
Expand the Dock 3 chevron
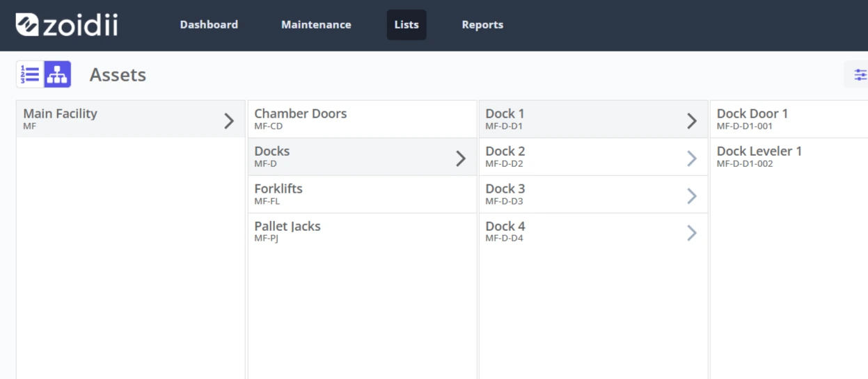pos(691,195)
